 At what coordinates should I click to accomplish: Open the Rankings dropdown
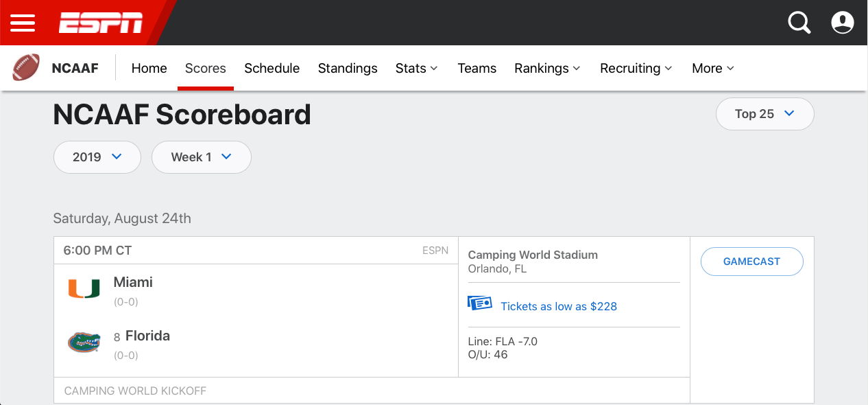point(547,68)
